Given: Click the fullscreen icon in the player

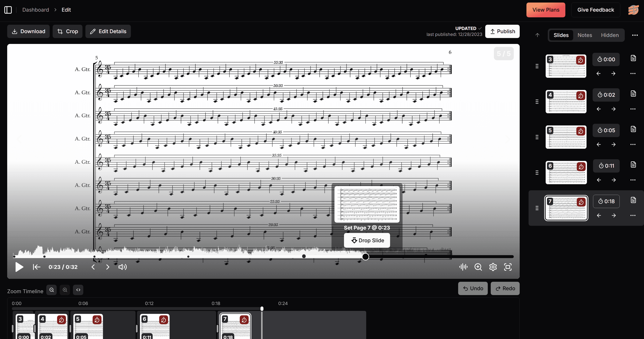Looking at the screenshot, I should coord(508,267).
